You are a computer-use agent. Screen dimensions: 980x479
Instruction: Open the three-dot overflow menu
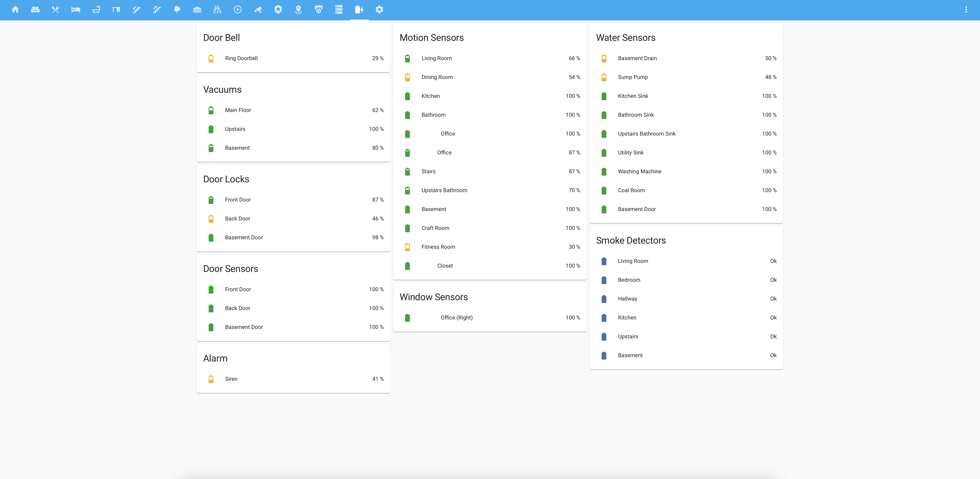(966, 9)
